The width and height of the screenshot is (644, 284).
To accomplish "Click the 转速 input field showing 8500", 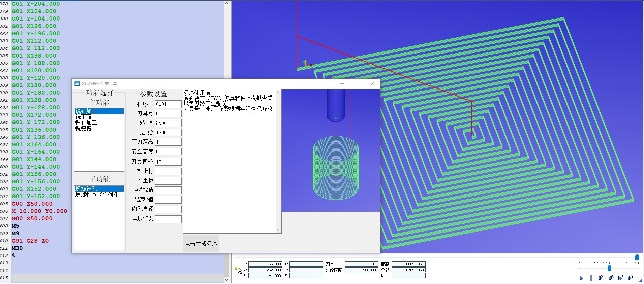I will pos(168,123).
